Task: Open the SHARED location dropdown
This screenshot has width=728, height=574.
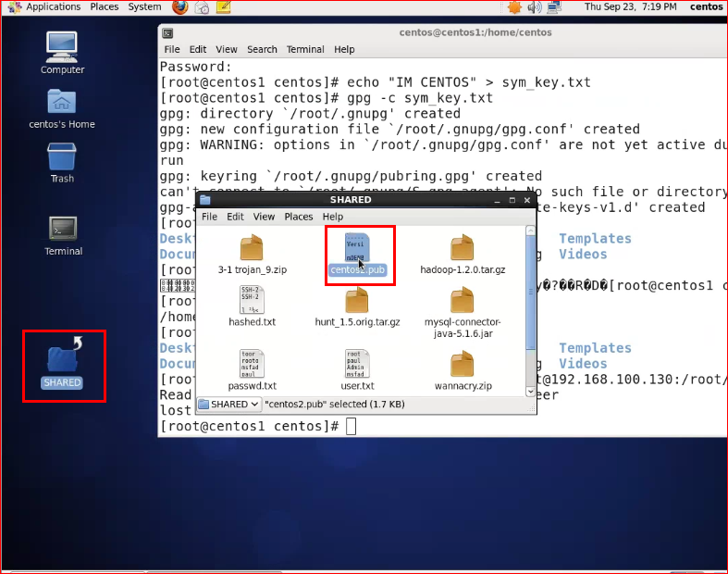Action: 228,405
